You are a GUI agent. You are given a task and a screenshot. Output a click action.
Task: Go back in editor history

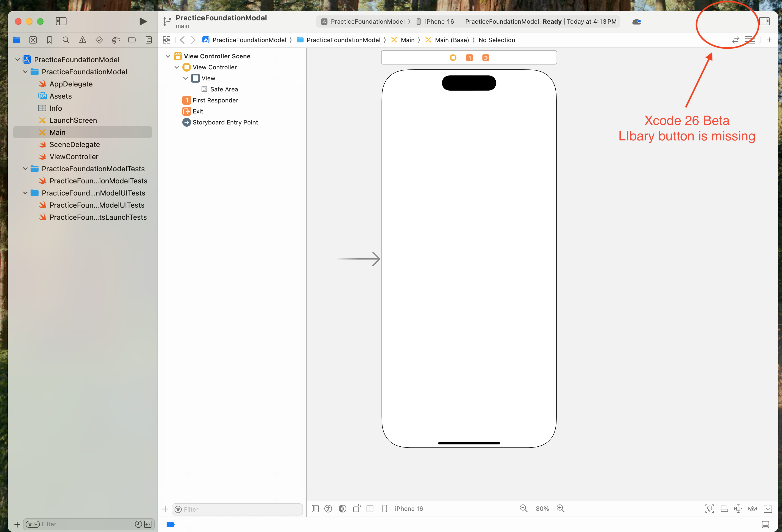pos(182,40)
